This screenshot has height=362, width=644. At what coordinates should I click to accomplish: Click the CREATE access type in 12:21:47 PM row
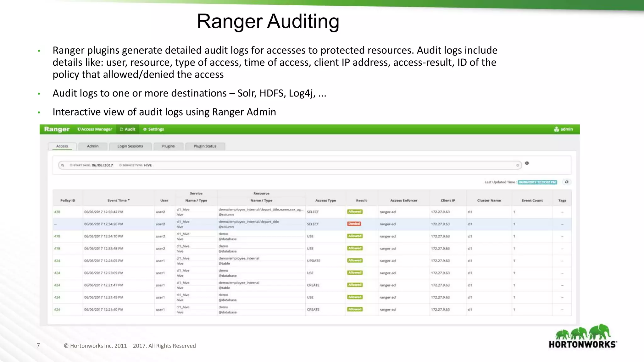313,285
